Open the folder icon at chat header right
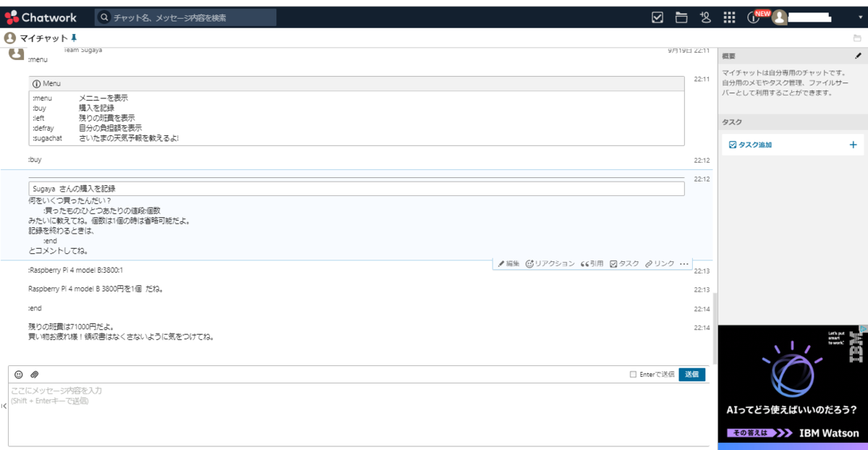This screenshot has width=868, height=450. click(857, 38)
